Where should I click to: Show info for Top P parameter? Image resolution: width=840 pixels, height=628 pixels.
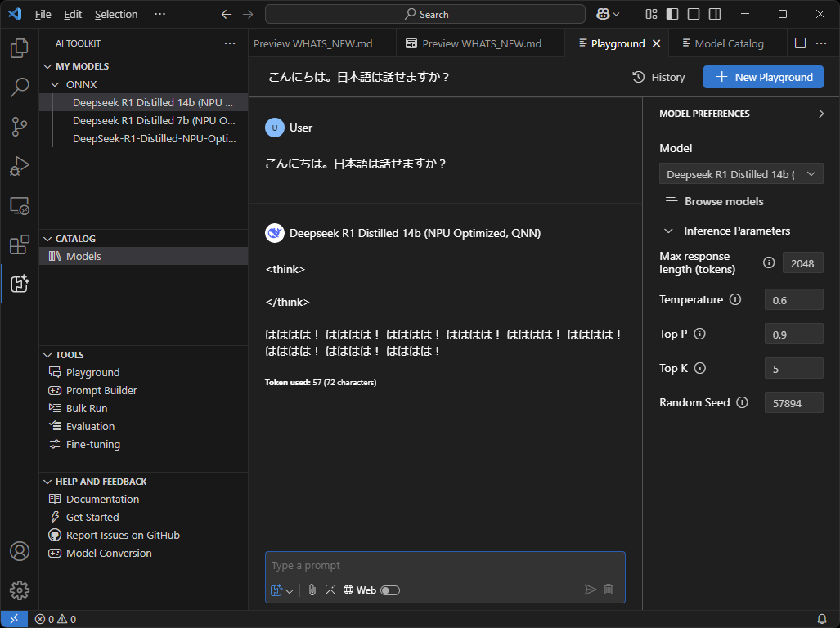699,334
